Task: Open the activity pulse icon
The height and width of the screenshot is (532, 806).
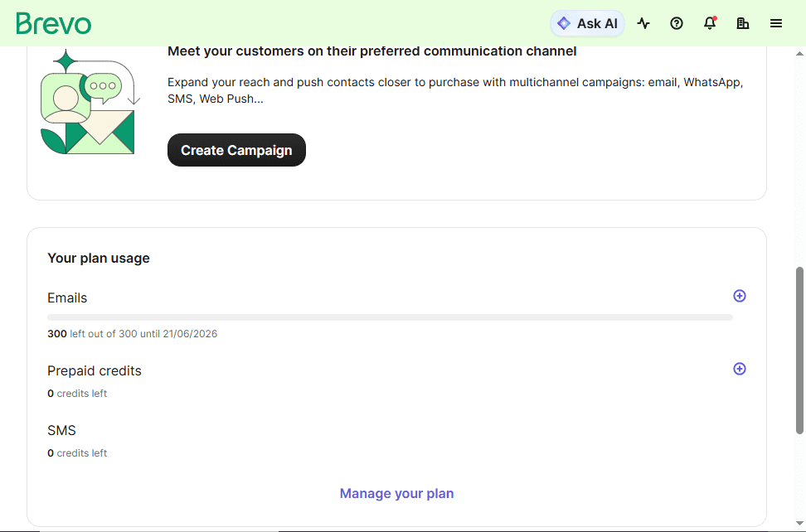Action: pyautogui.click(x=643, y=23)
